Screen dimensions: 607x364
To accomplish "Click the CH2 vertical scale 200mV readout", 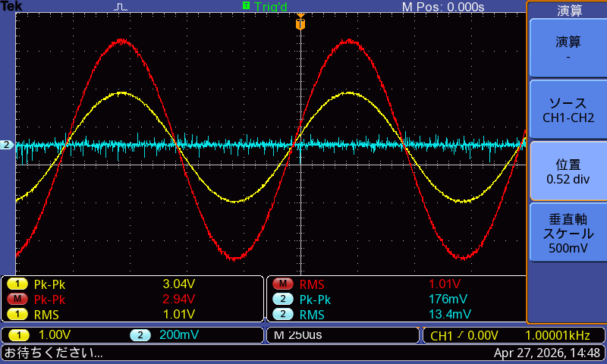I will (x=179, y=335).
